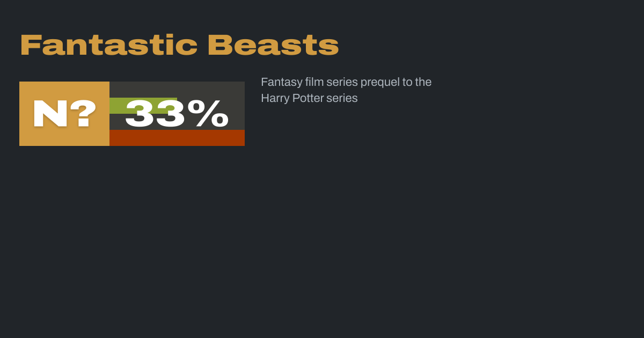Click the second digit 3 of the score

(171, 114)
